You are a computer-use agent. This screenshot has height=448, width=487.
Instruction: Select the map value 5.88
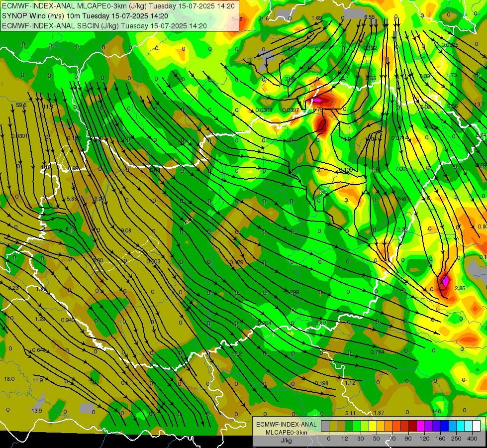pos(72,199)
